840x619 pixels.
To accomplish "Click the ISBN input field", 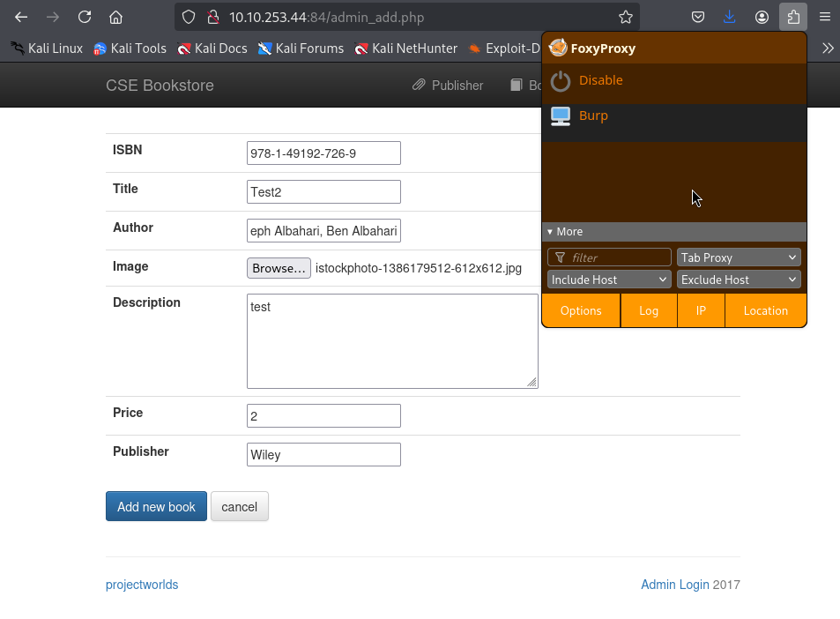I will click(x=323, y=153).
